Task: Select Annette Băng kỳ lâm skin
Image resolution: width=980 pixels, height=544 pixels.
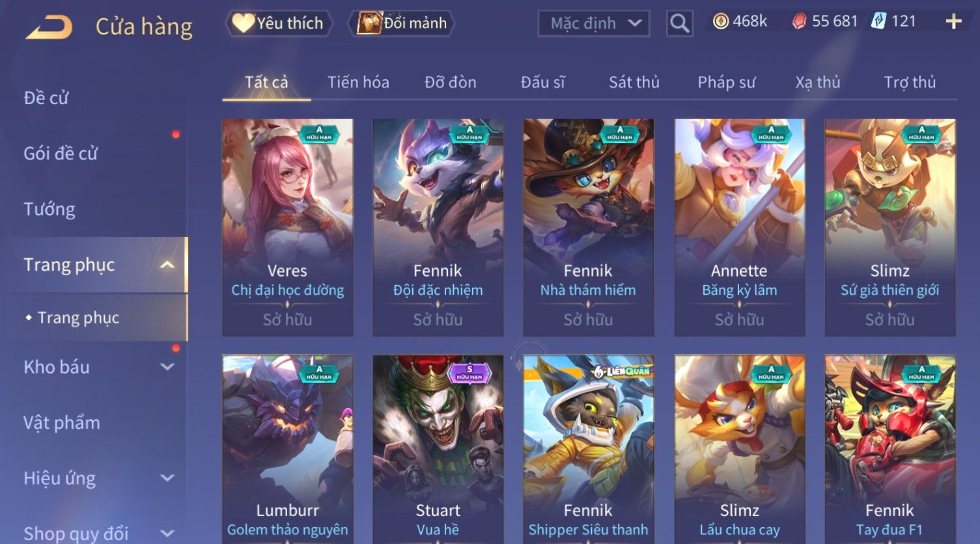Action: click(x=740, y=228)
